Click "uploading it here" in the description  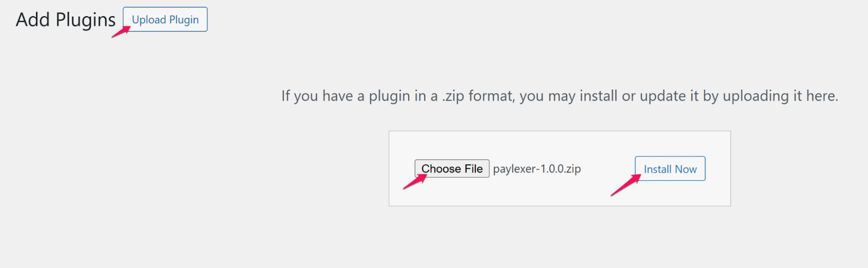(x=780, y=96)
